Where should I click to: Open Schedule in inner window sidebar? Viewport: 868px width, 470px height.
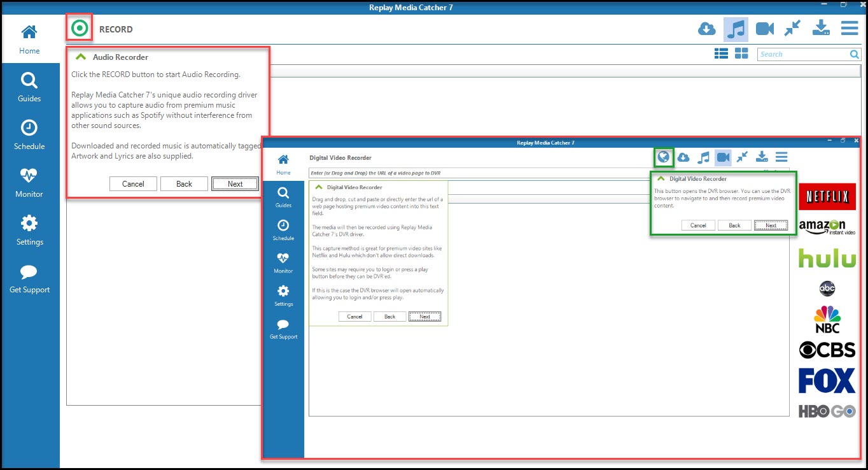pyautogui.click(x=283, y=231)
